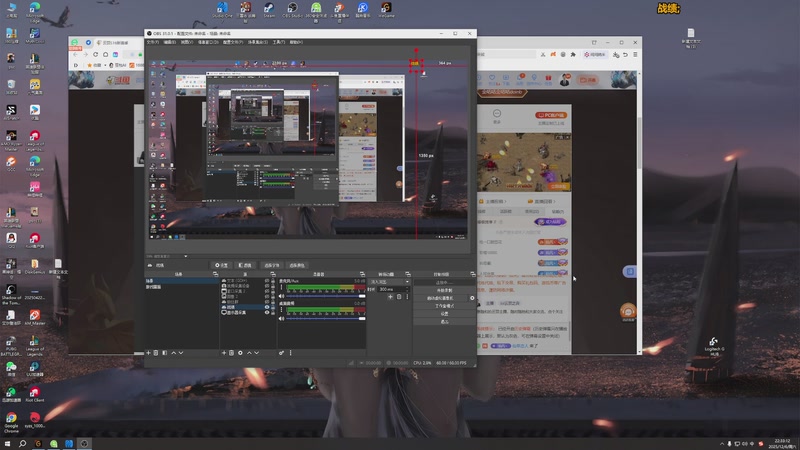Open virtual camera settings gear icon

pos(472,298)
